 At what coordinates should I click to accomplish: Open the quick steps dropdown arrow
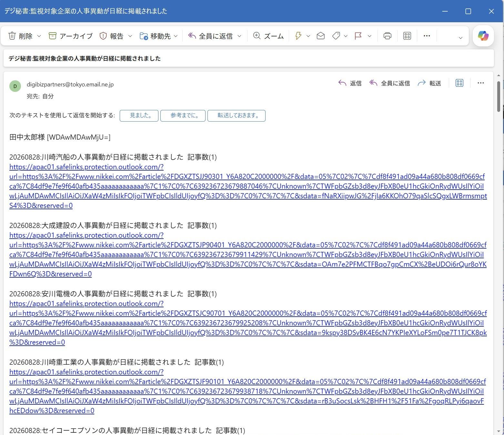[308, 36]
